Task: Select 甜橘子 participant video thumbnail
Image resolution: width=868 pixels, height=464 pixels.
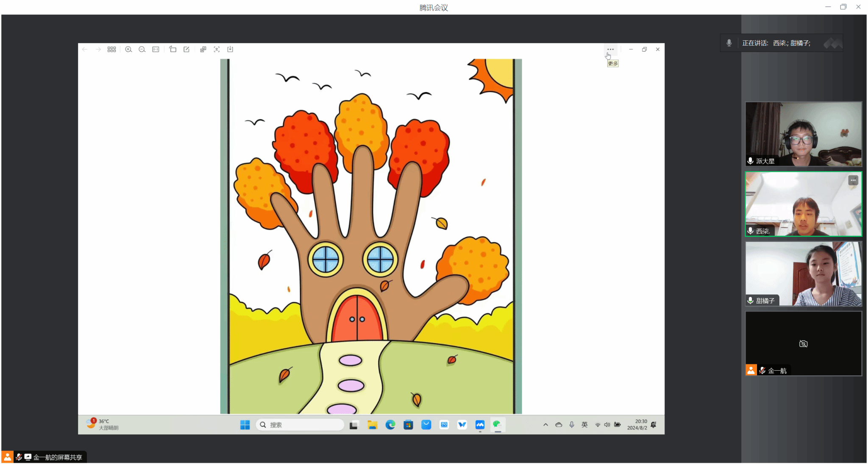Action: coord(803,274)
